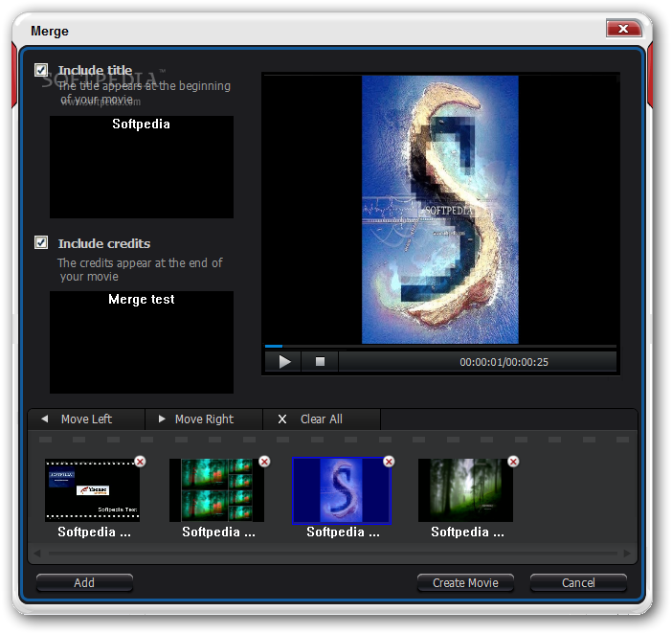The height and width of the screenshot is (634, 672).
Task: Toggle the Include credits checkbox
Action: coord(41,242)
